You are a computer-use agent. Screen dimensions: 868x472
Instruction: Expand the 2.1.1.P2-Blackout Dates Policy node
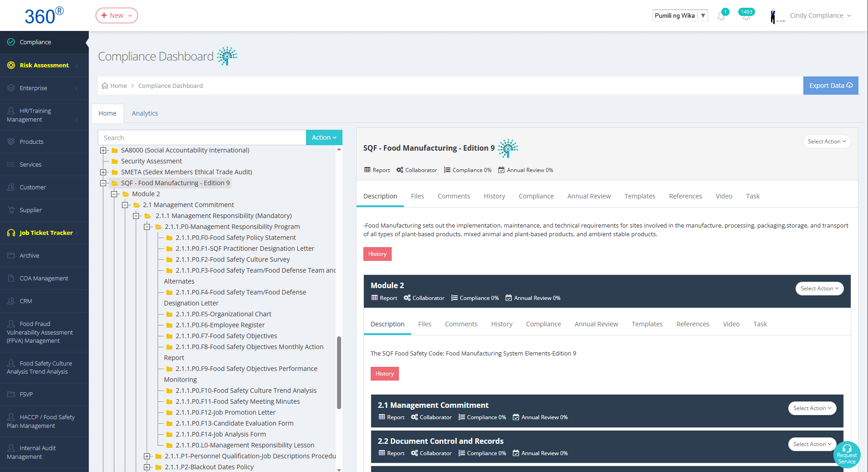point(147,467)
